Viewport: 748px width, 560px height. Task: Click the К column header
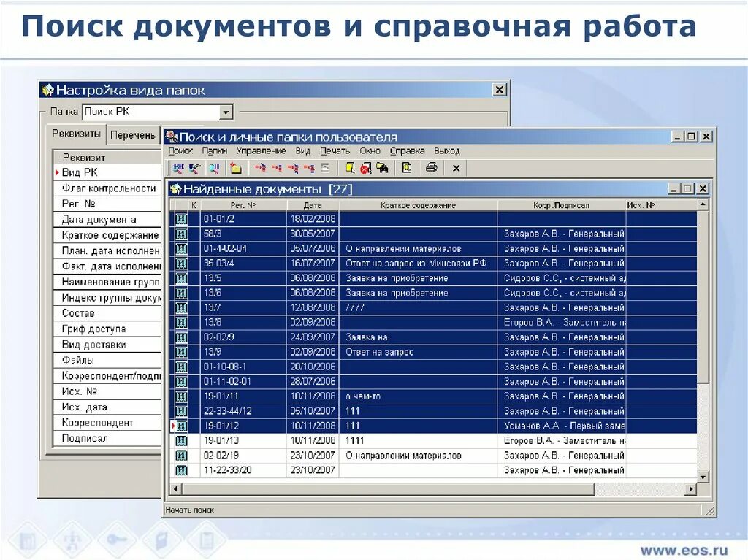tap(194, 205)
